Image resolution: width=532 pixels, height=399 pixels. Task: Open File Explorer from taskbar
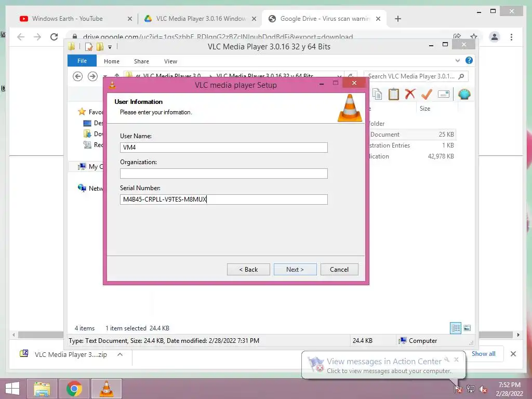click(x=42, y=389)
